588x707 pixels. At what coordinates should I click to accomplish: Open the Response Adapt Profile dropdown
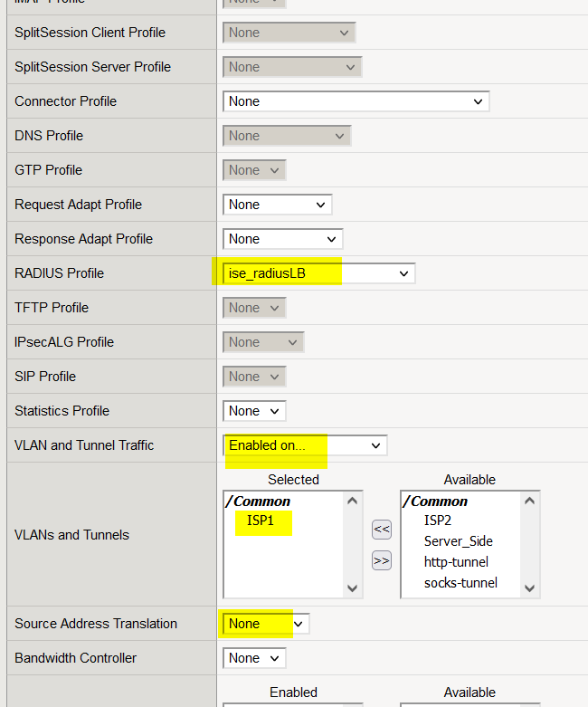tap(283, 239)
